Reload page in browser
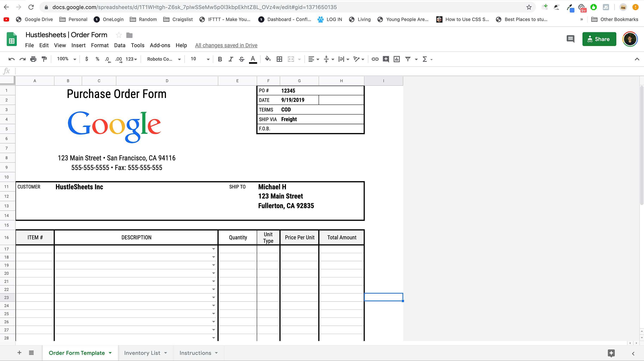This screenshot has width=644, height=361. coord(31,7)
